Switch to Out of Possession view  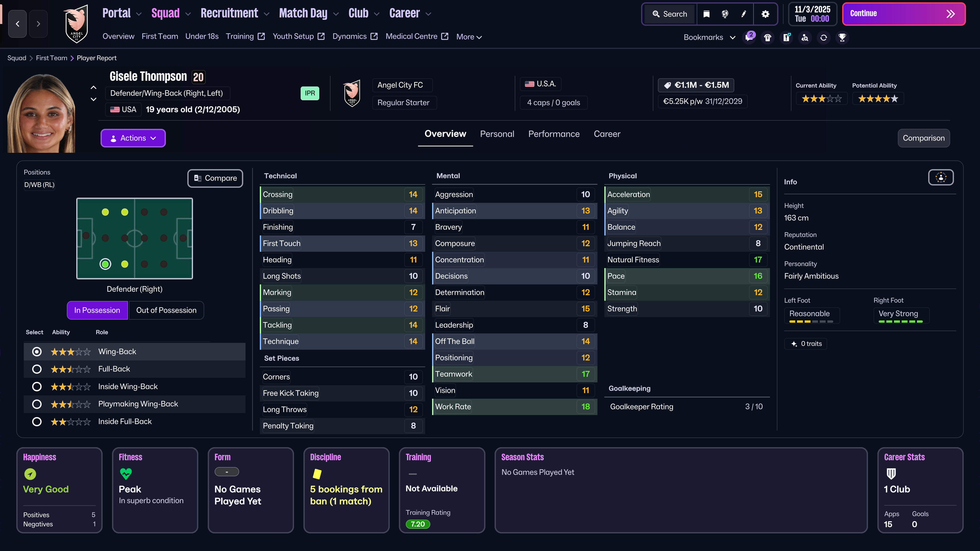pyautogui.click(x=166, y=310)
